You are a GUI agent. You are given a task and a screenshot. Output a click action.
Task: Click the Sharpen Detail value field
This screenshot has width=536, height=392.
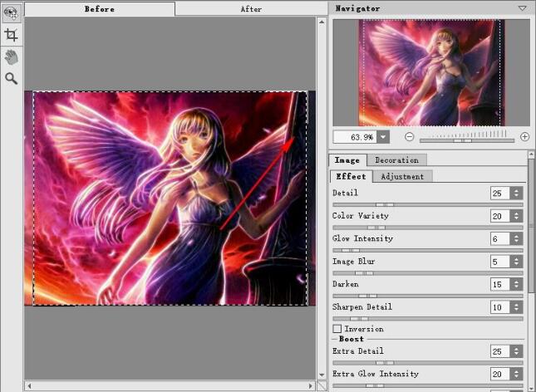click(499, 307)
